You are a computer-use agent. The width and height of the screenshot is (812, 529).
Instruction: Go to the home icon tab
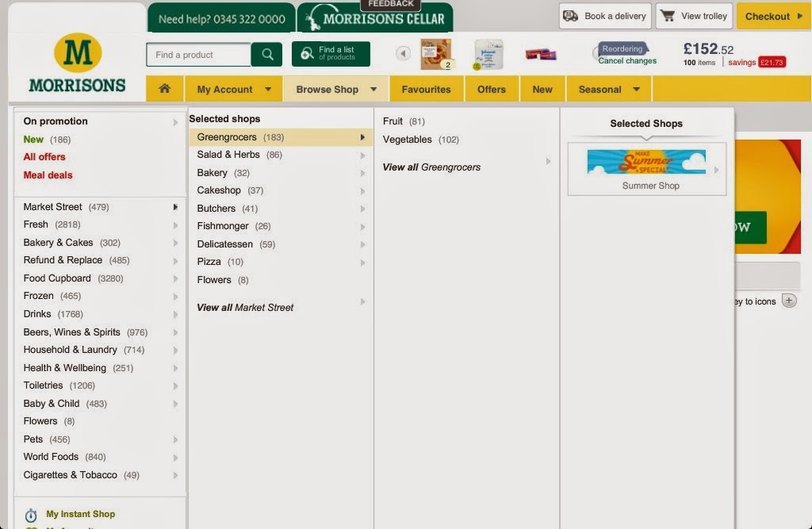point(165,89)
